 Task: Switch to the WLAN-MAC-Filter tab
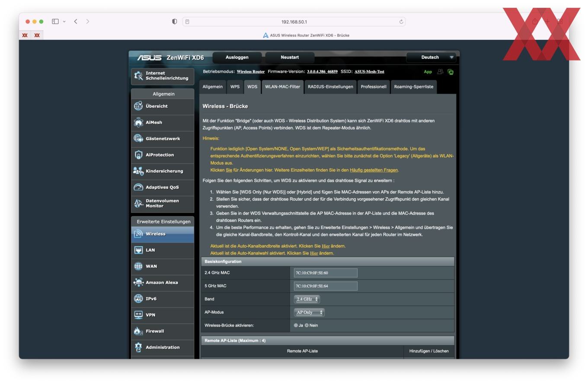click(x=282, y=87)
